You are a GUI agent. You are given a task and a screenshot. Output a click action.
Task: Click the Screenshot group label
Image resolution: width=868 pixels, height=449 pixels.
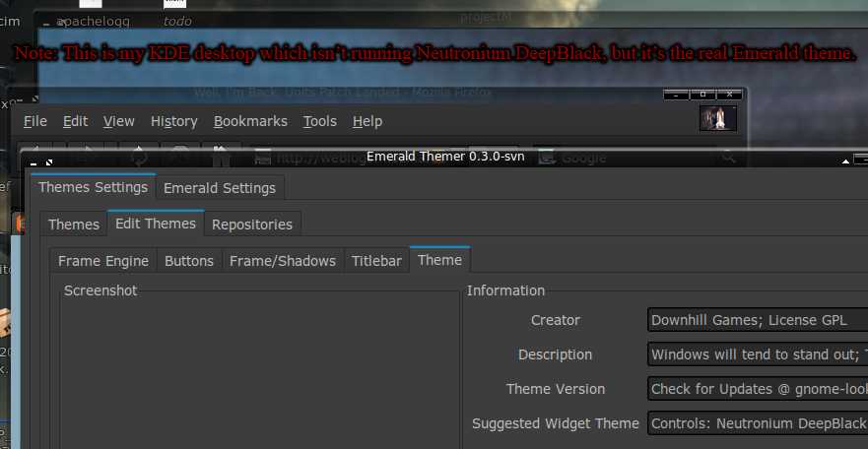(x=100, y=290)
